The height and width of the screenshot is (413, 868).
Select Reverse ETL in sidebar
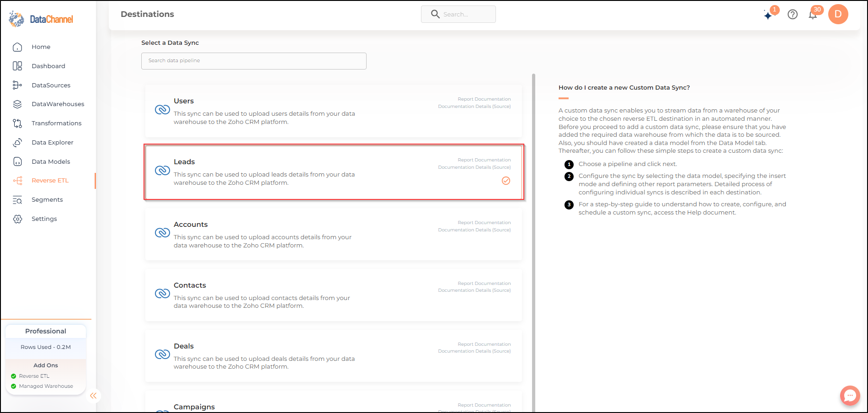point(50,181)
